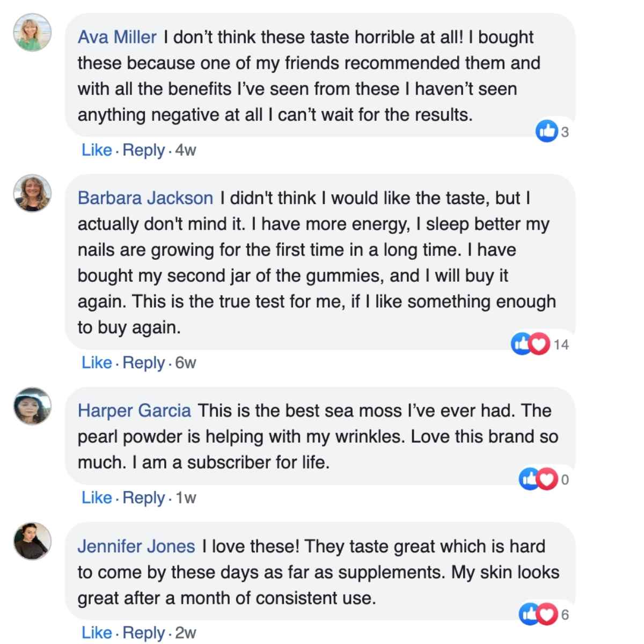Reply to Ava Miller's comment
Screen dimensions: 644x644
pyautogui.click(x=143, y=150)
